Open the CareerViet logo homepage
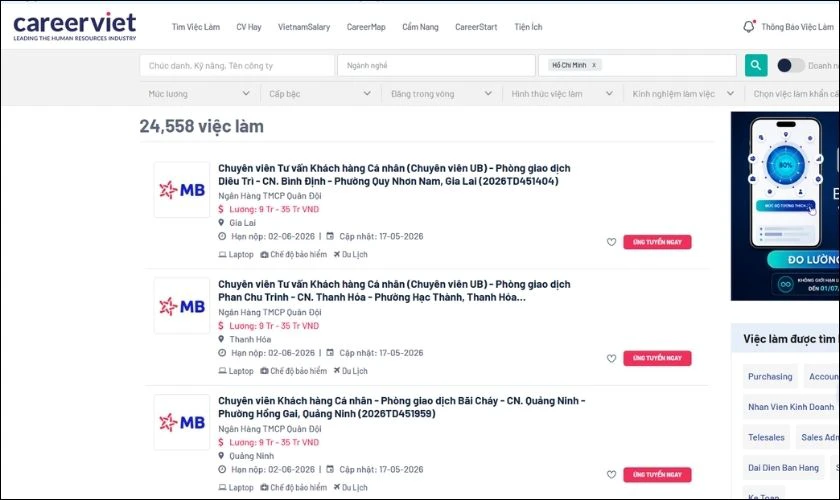Viewport: 840px width, 500px height. (74, 26)
